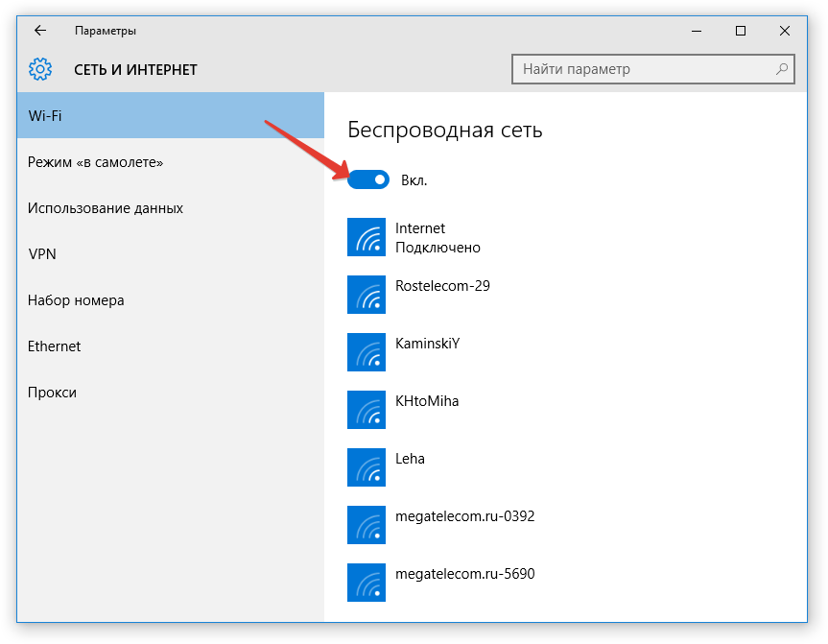The width and height of the screenshot is (828, 644).
Task: Click the back arrow in title bar
Action: [40, 31]
